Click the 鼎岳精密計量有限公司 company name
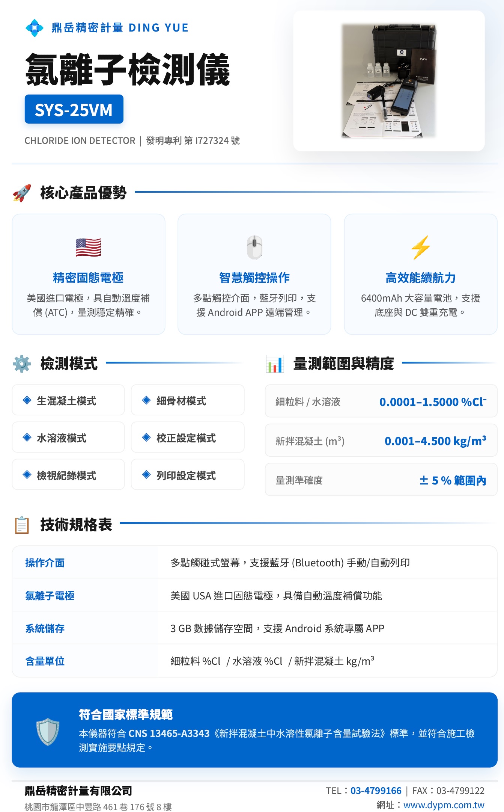The height and width of the screenshot is (812, 504). tap(78, 791)
